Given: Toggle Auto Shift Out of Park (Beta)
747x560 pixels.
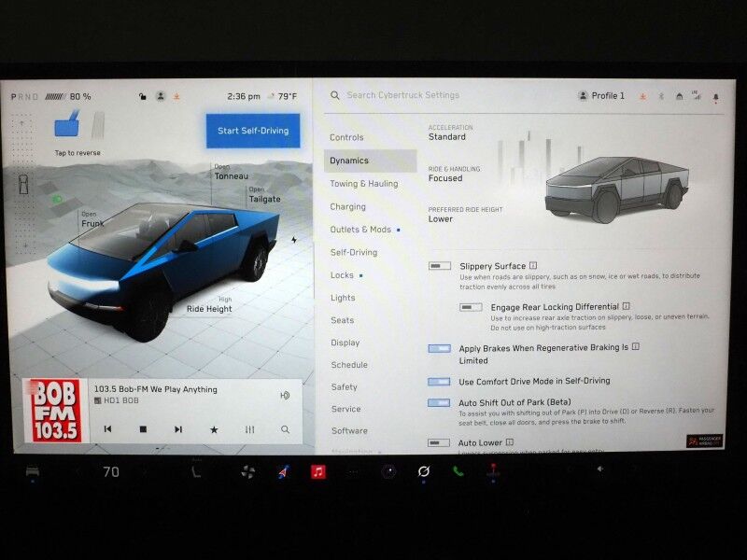Looking at the screenshot, I should [439, 403].
